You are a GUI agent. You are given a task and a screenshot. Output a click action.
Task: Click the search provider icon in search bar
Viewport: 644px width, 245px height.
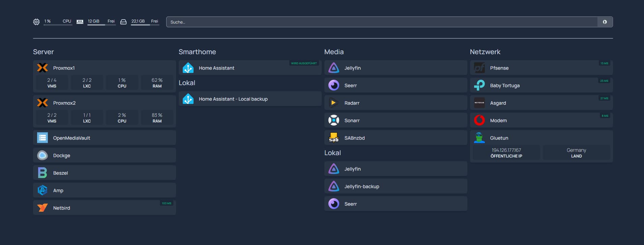pos(605,22)
